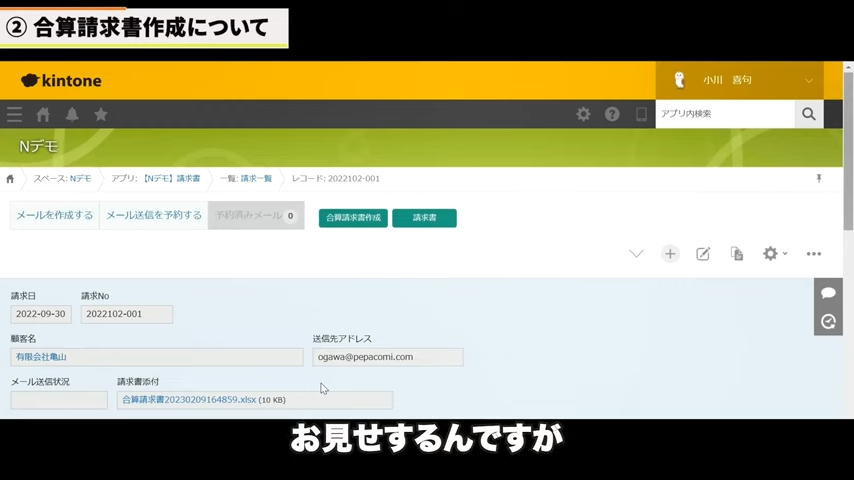This screenshot has width=854, height=480.
Task: Click the 請求日 value 2022-09-30
Action: [x=41, y=314]
